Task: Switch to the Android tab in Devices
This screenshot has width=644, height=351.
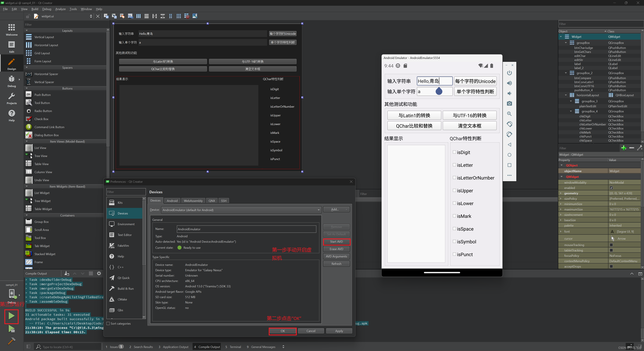Action: point(172,201)
